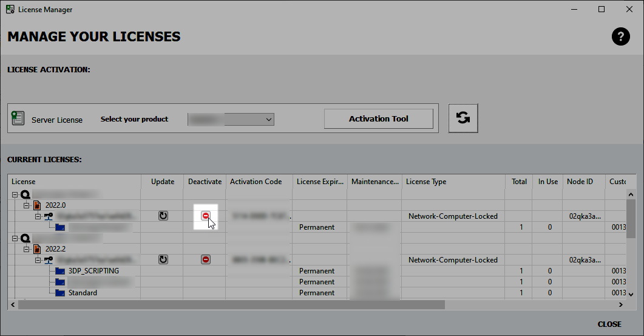The width and height of the screenshot is (644, 336).
Task: Select the 3DP_SCRIPTING module icon
Action: pos(59,271)
